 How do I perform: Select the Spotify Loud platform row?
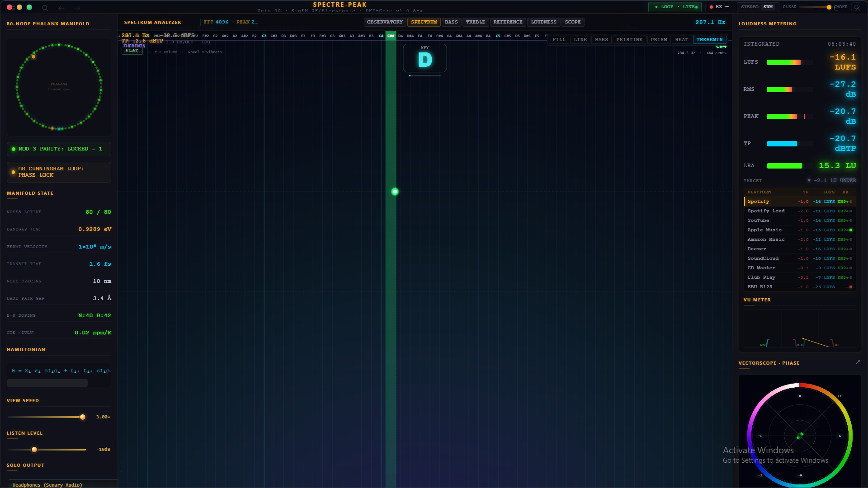tap(800, 211)
